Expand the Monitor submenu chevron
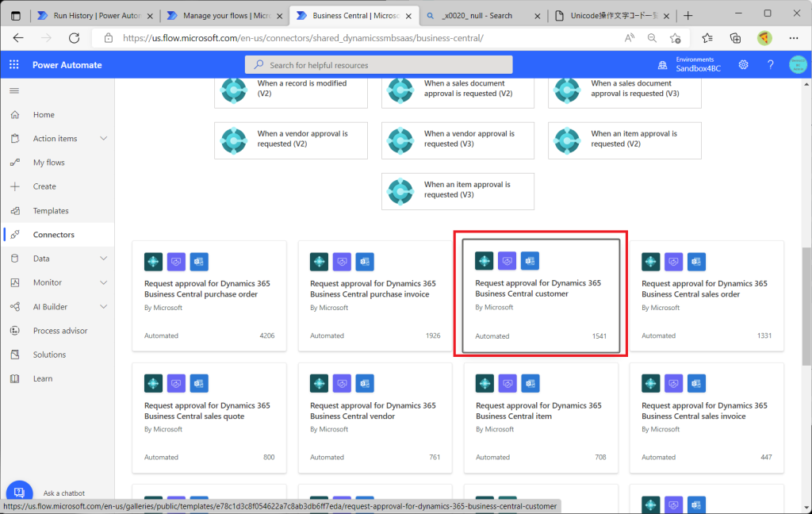Screen dimensions: 812x514 point(104,282)
